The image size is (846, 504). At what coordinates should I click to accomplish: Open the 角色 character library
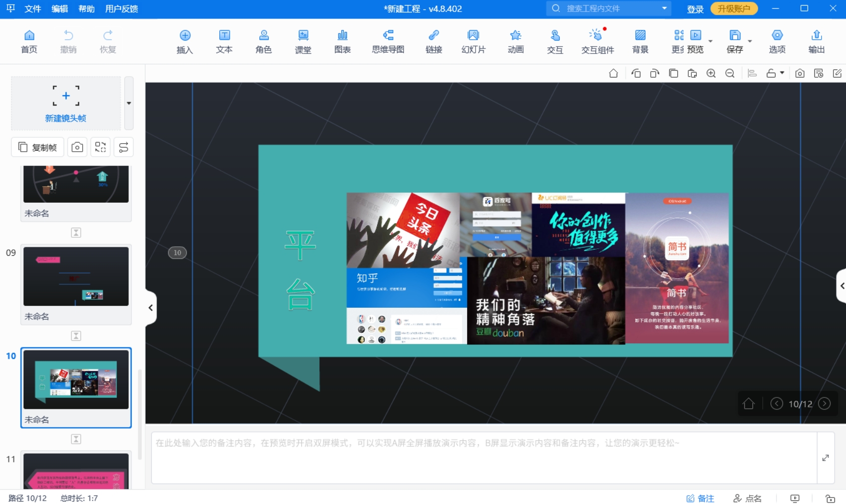[x=263, y=42]
